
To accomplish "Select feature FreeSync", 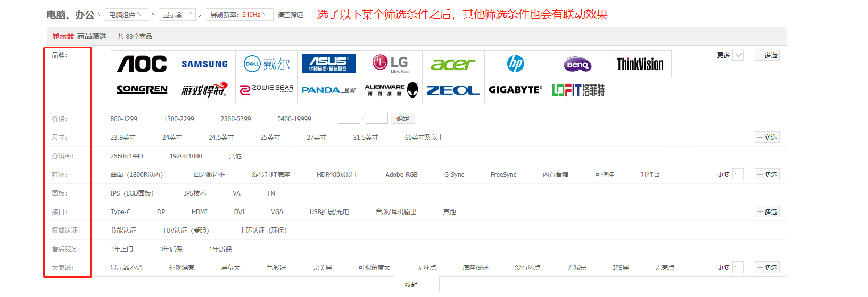I will pyautogui.click(x=503, y=174).
